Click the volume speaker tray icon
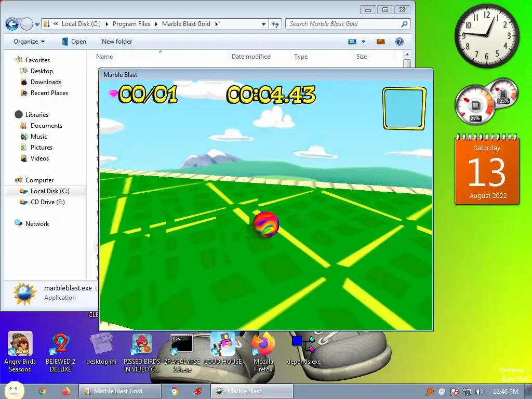Viewport: 532px width, 399px height. click(x=480, y=392)
